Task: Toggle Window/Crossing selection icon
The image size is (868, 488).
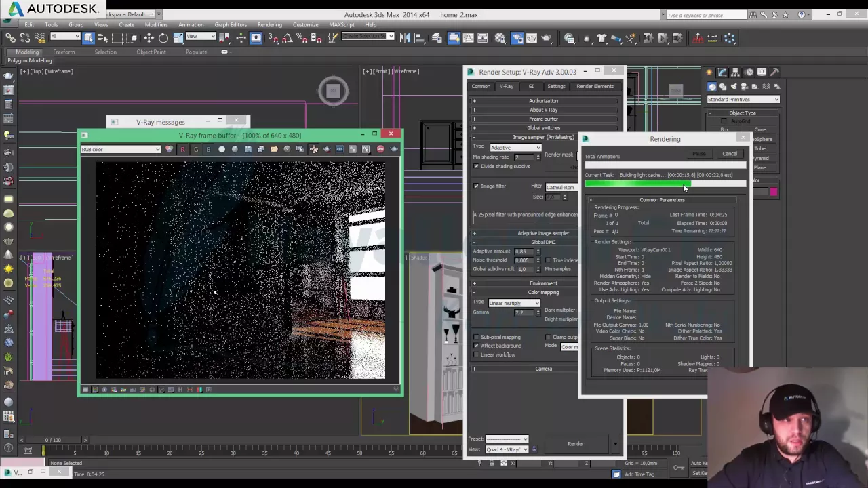Action: pyautogui.click(x=132, y=38)
